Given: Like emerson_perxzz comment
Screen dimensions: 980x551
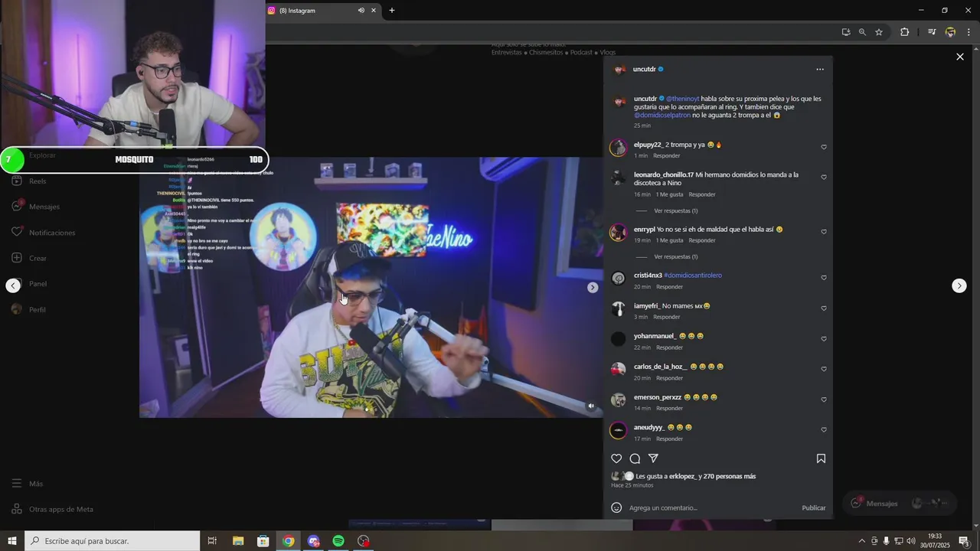Looking at the screenshot, I should (x=824, y=399).
